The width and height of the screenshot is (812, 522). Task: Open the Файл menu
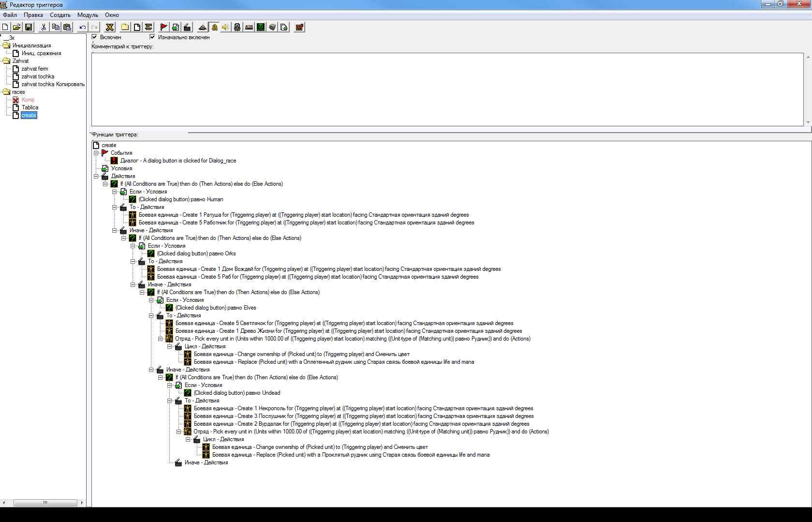(10, 15)
